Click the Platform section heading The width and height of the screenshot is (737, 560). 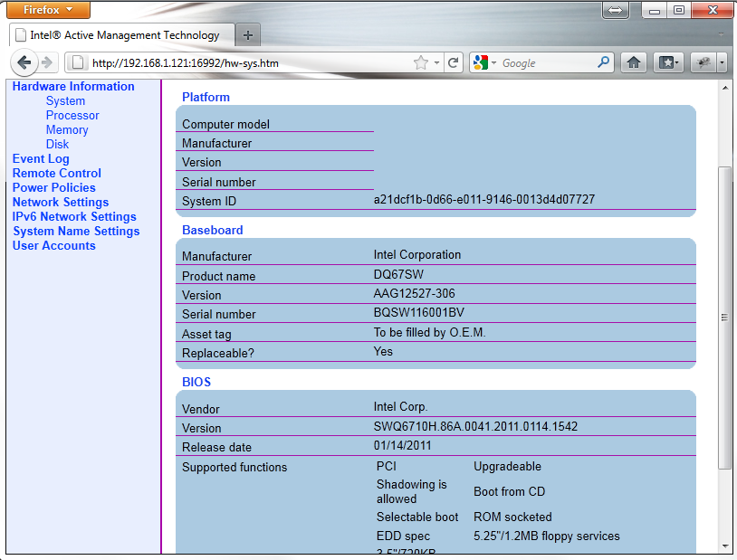[x=206, y=97]
